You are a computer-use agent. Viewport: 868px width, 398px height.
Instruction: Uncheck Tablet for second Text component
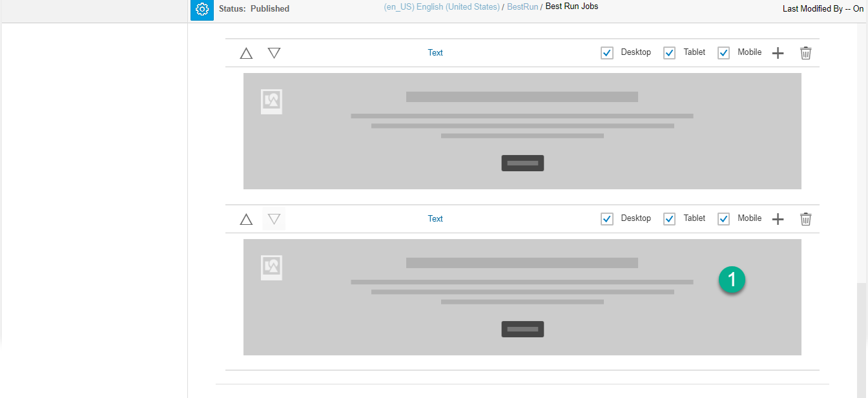(x=670, y=219)
